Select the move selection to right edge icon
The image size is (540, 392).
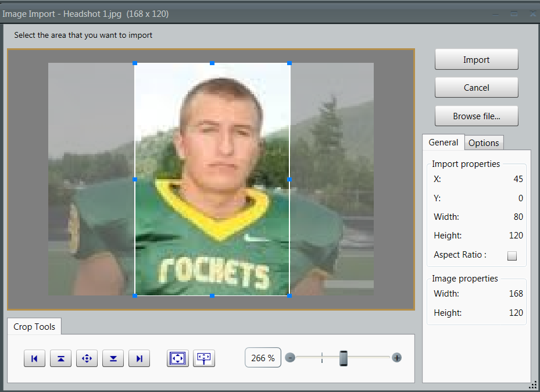(x=139, y=358)
